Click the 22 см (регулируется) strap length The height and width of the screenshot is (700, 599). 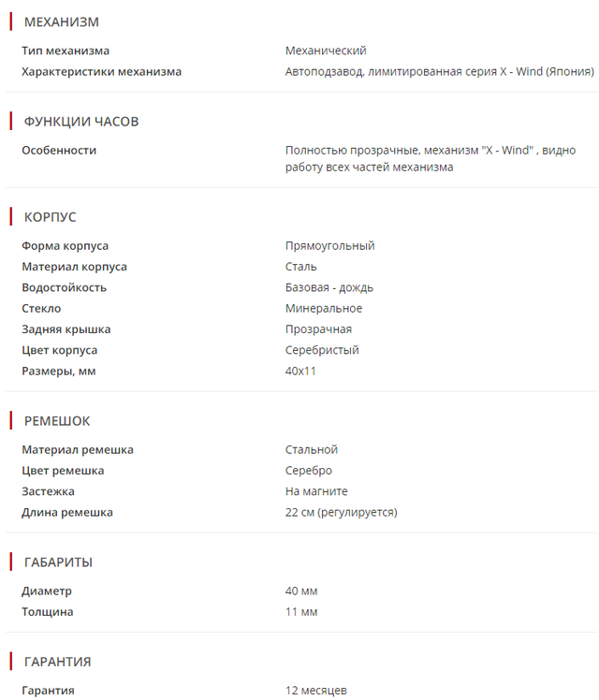341,512
